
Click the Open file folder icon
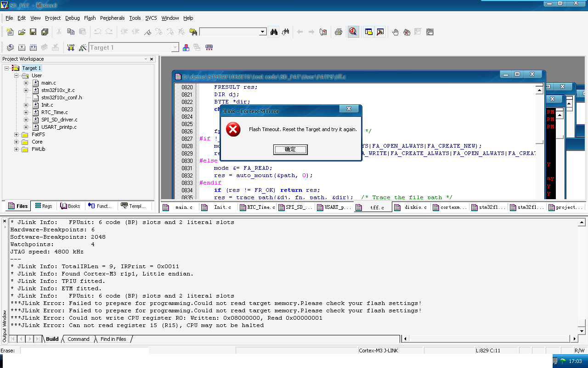22,32
